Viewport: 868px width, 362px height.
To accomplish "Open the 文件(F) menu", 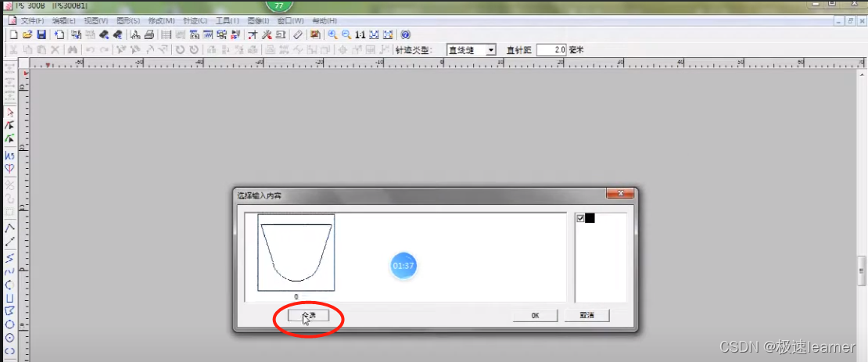I will click(31, 20).
